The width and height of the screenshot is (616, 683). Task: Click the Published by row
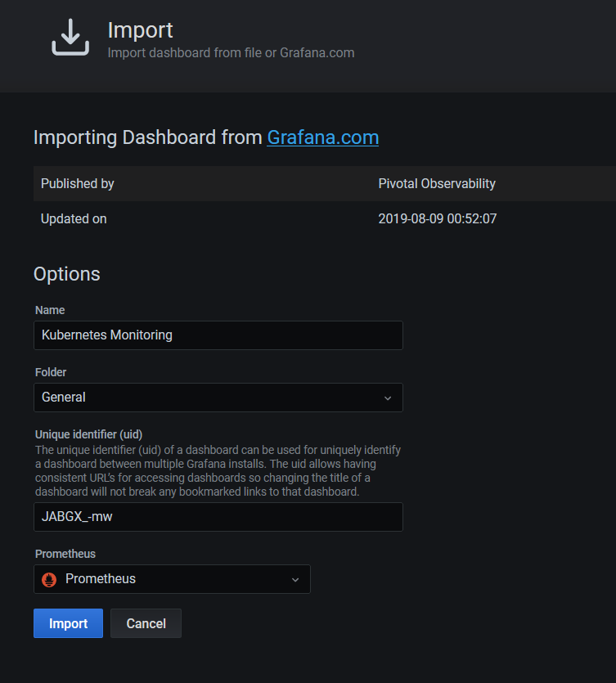77,183
